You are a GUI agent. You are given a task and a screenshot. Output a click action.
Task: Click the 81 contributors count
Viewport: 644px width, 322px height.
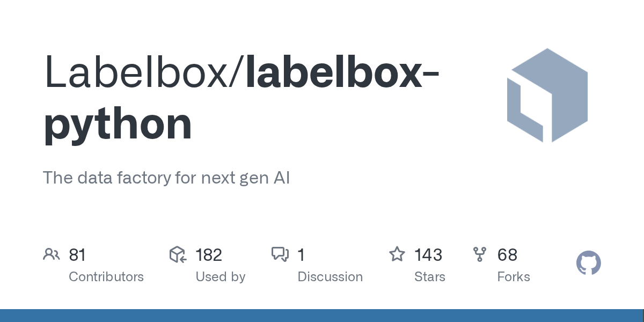[x=77, y=255]
